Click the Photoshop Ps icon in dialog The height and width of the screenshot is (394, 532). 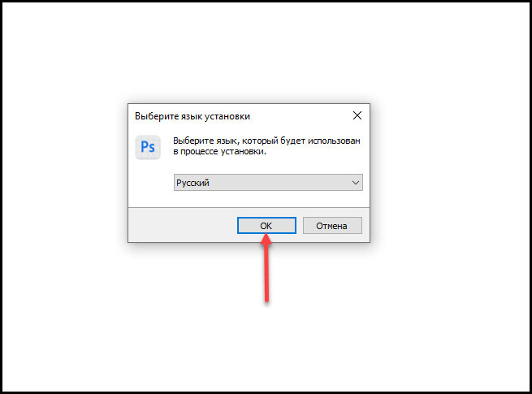pos(148,147)
